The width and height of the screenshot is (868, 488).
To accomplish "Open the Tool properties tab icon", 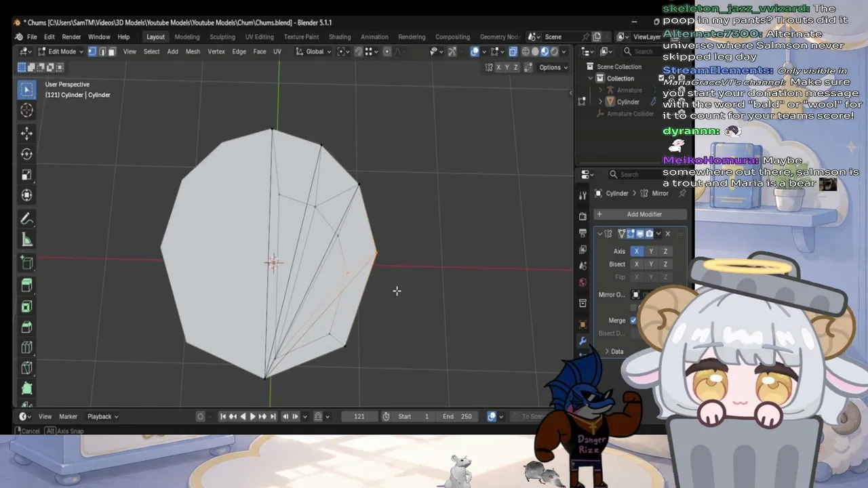I will click(x=583, y=195).
